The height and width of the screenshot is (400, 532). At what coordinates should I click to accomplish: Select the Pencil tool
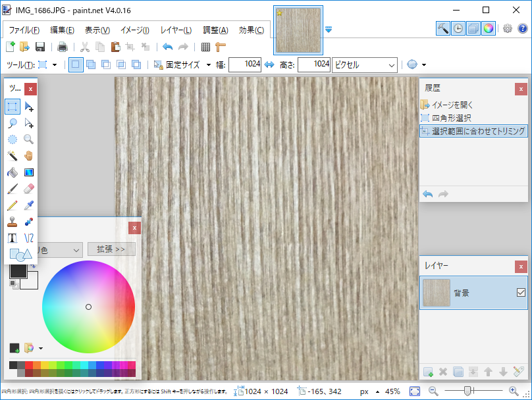(x=13, y=205)
